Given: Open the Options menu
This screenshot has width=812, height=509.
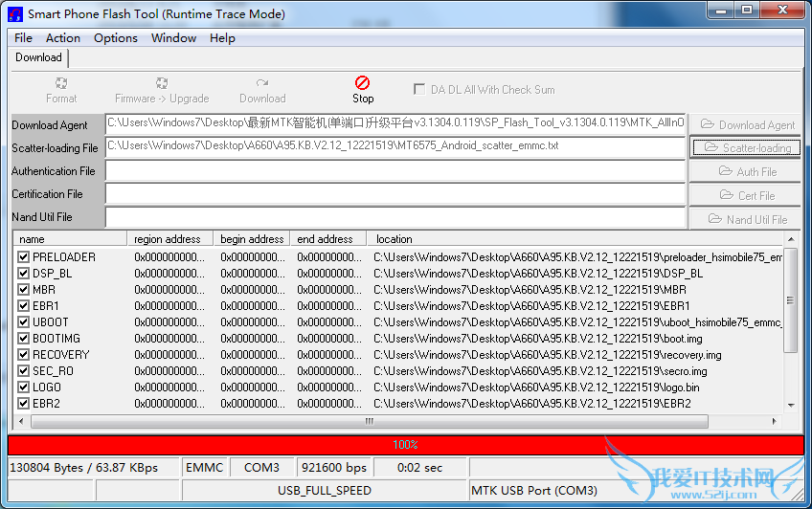Looking at the screenshot, I should point(116,38).
